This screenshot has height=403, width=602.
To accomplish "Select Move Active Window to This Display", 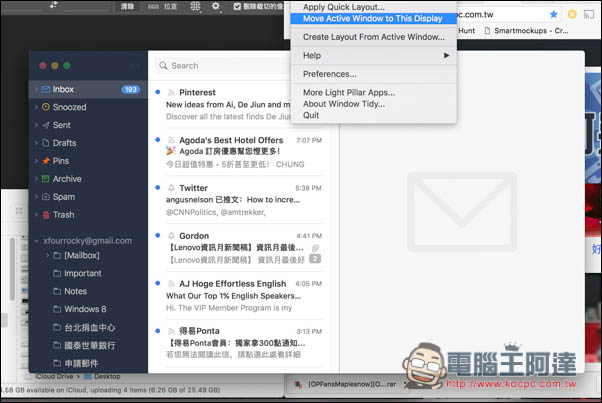I will point(374,18).
